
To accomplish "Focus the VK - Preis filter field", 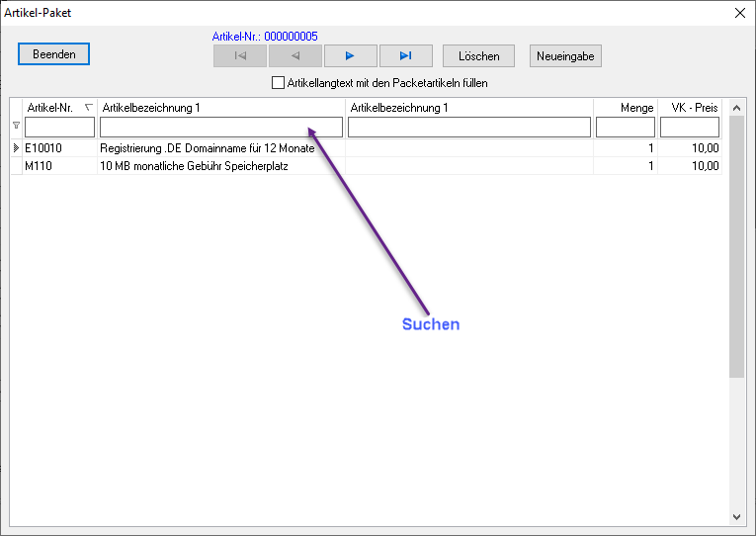I will 690,128.
